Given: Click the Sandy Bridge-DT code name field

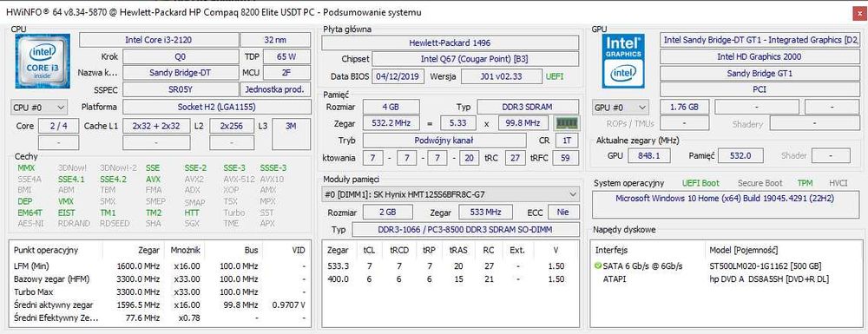Looking at the screenshot, I should (180, 73).
